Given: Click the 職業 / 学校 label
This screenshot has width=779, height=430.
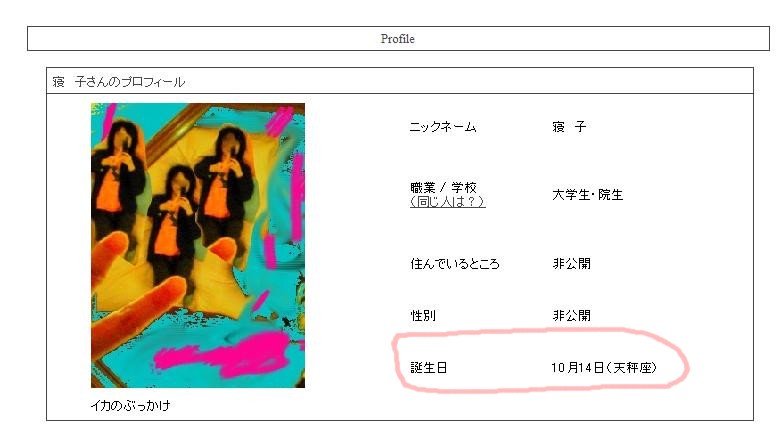Looking at the screenshot, I should pos(444,188).
